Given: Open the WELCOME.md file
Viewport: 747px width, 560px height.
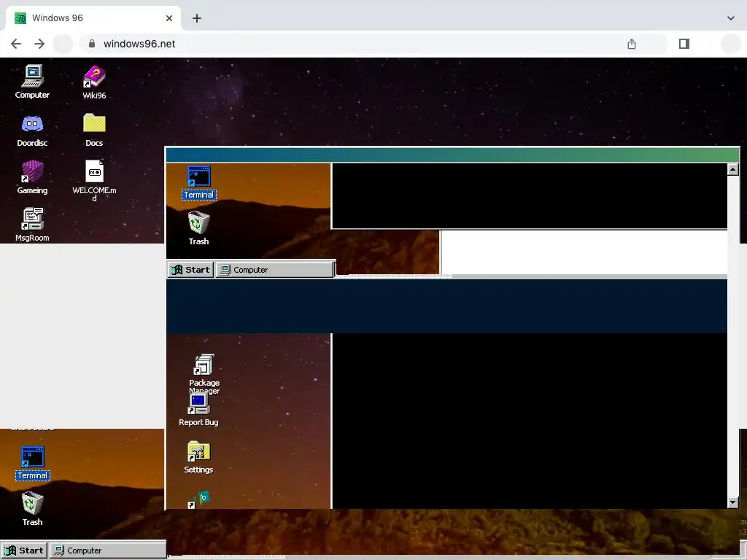Looking at the screenshot, I should pyautogui.click(x=94, y=180).
